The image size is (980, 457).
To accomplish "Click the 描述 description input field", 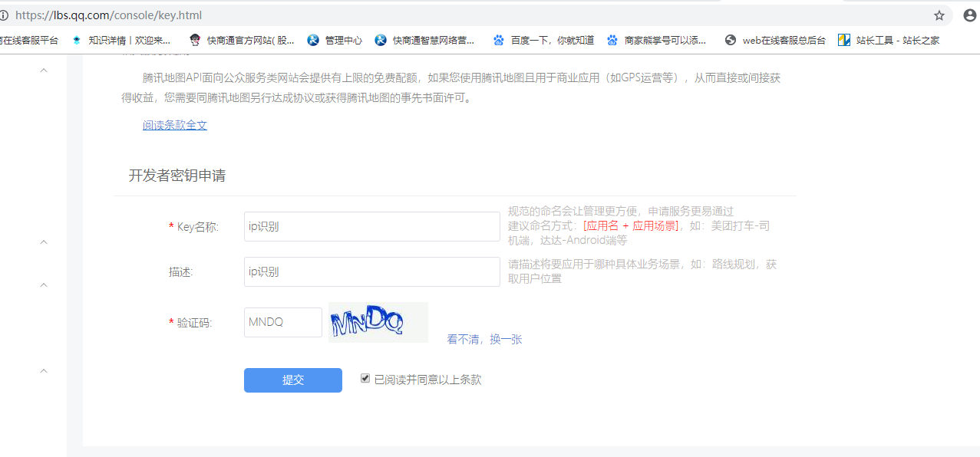I will 371,271.
